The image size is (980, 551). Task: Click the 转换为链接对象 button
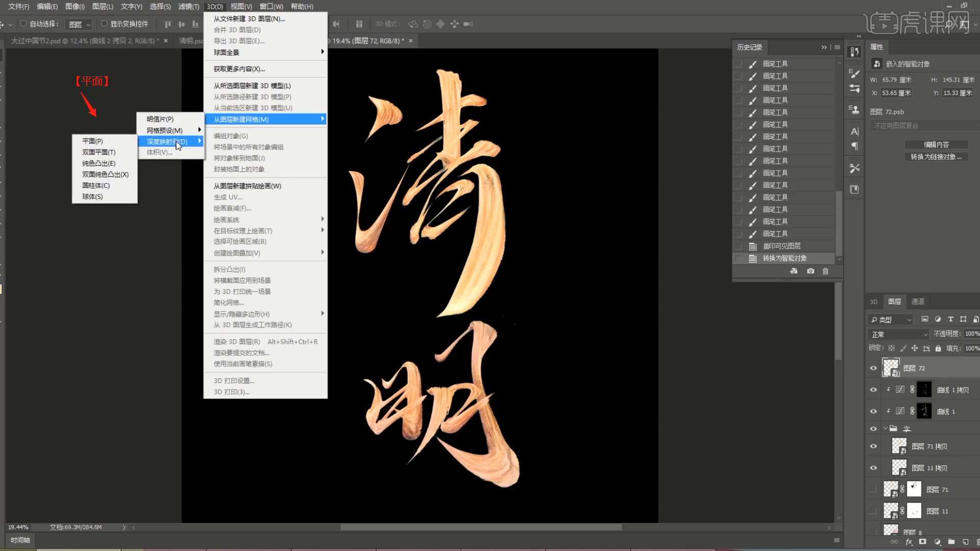[x=936, y=157]
